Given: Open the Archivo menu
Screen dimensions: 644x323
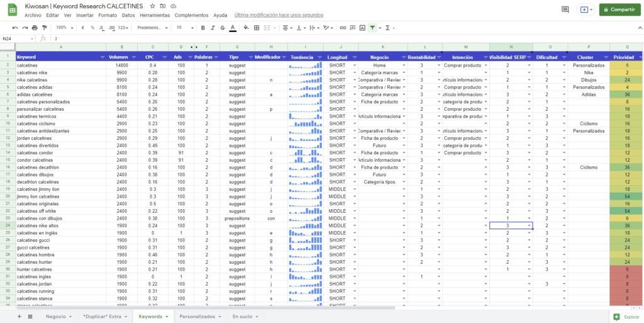Looking at the screenshot, I should click(33, 15).
